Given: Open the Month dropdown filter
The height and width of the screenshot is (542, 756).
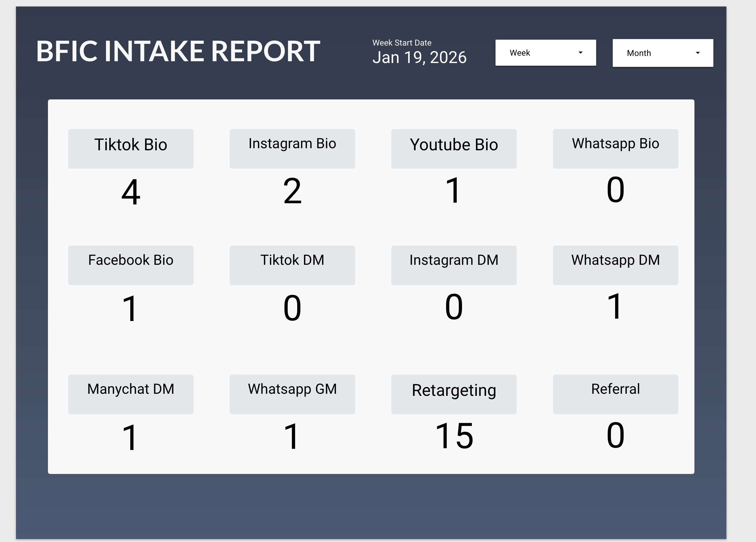Looking at the screenshot, I should 662,53.
